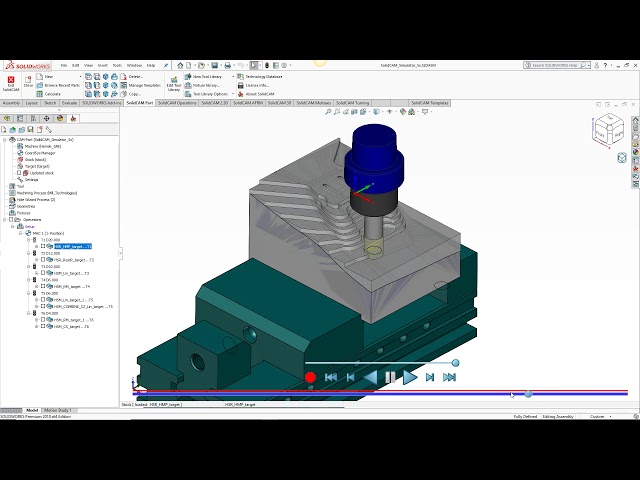640x480 pixels.
Task: Open the New Tool Library dropdown arrow
Action: click(233, 76)
